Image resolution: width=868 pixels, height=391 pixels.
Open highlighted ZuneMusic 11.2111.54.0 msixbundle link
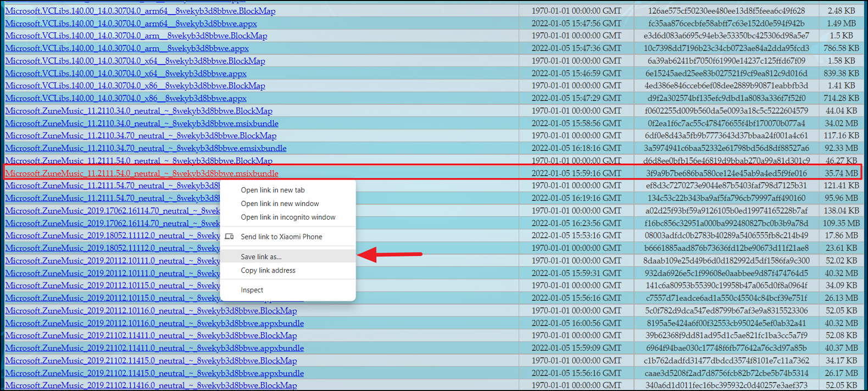click(142, 174)
